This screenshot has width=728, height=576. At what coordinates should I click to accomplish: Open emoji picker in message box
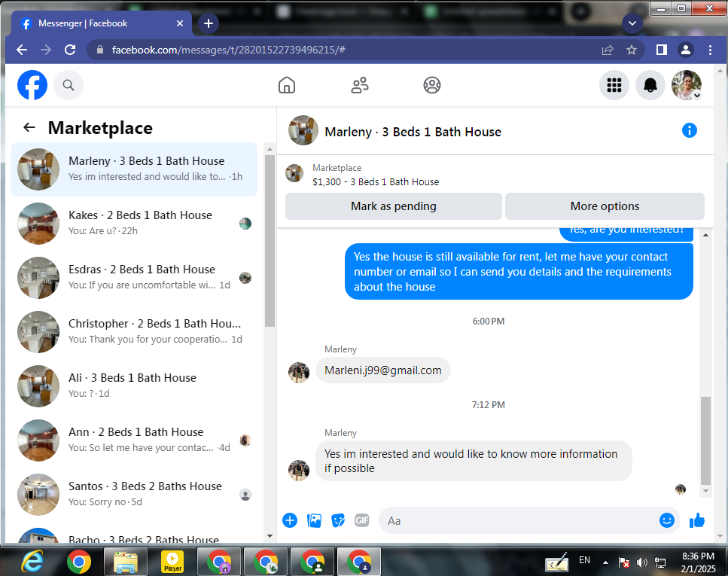(x=667, y=520)
